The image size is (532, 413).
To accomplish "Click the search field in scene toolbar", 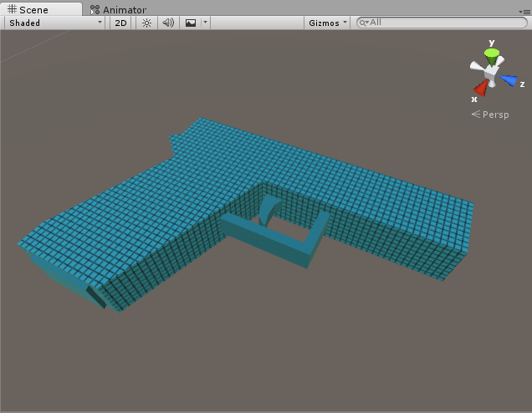I will [443, 23].
